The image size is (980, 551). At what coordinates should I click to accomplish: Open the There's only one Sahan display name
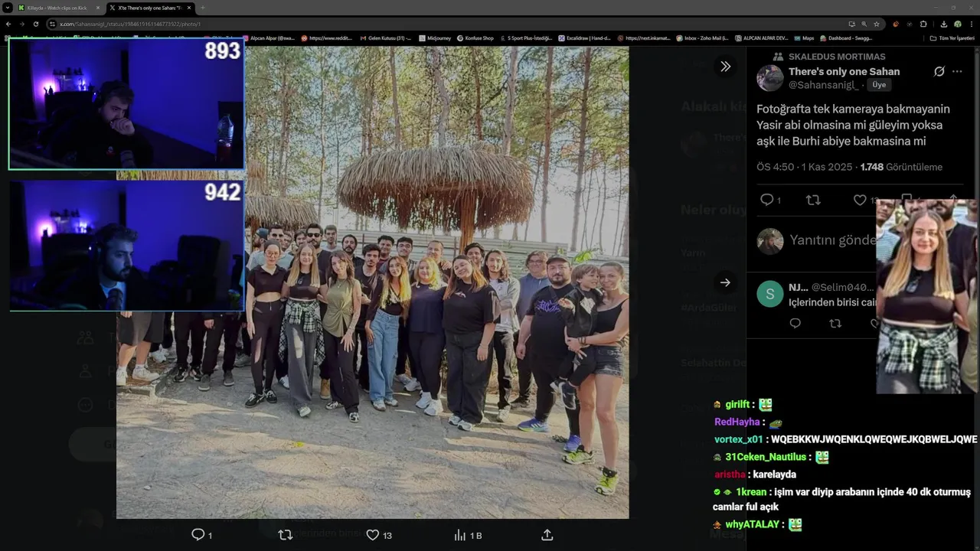844,71
